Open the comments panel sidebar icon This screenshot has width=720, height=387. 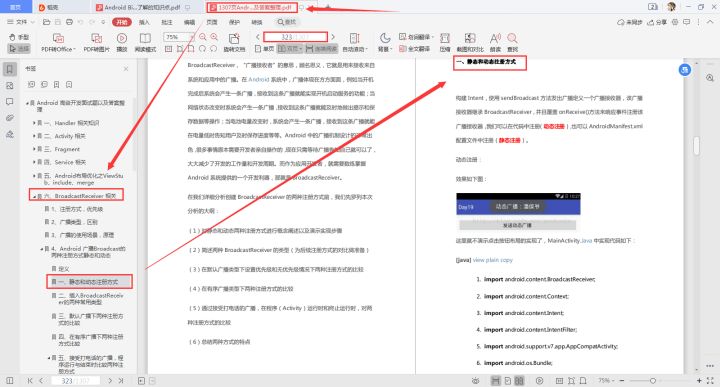pos(10,102)
